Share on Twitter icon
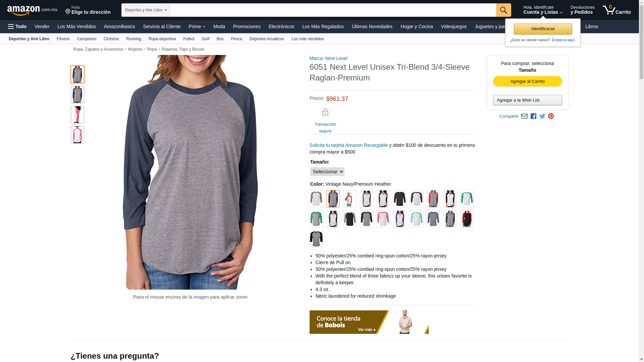Viewport: 644px width, 362px height. [x=542, y=116]
